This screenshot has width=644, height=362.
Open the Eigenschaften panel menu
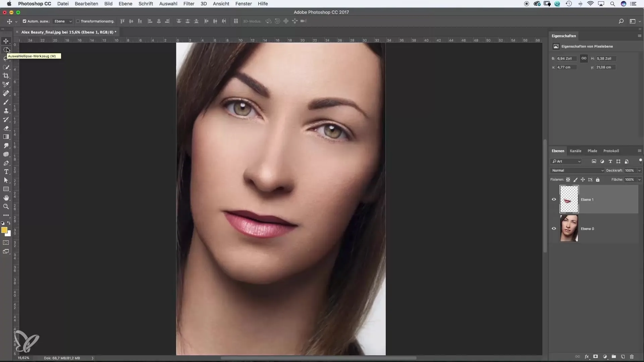pos(639,36)
